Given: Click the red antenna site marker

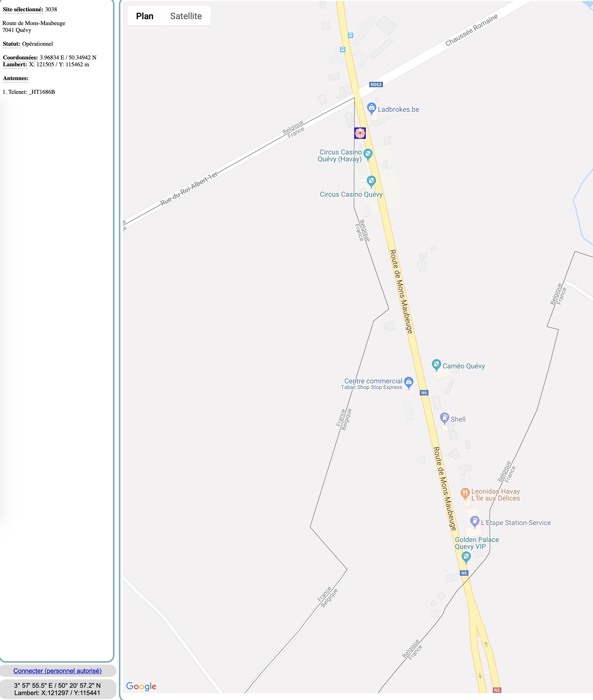Looking at the screenshot, I should (x=360, y=133).
